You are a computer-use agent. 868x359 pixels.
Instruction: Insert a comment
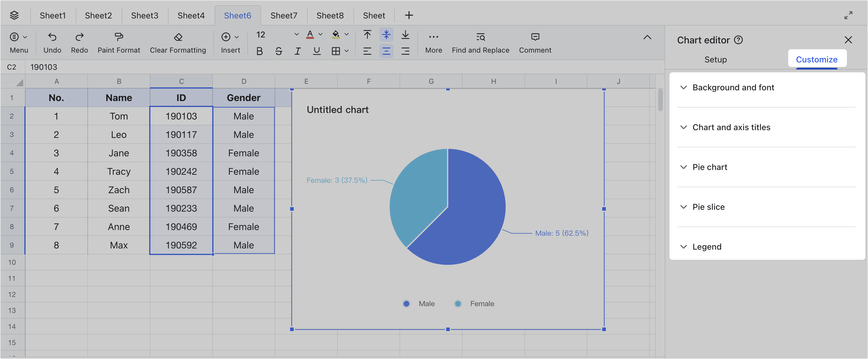(535, 42)
